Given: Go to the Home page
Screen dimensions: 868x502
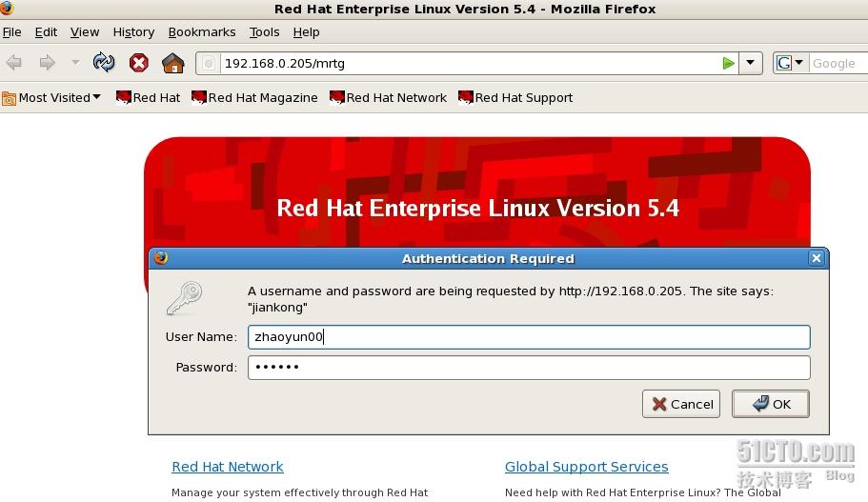Looking at the screenshot, I should pyautogui.click(x=172, y=63).
